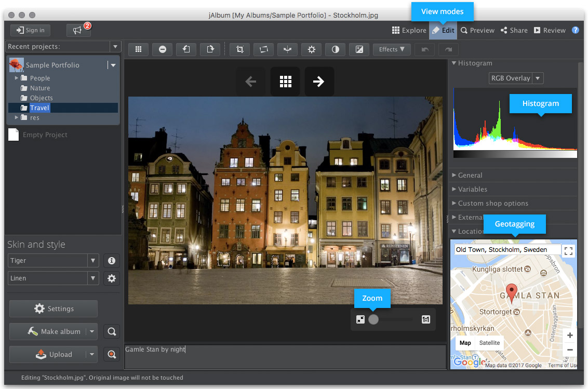
Task: Open style settings gear beside Linen
Action: tap(112, 278)
